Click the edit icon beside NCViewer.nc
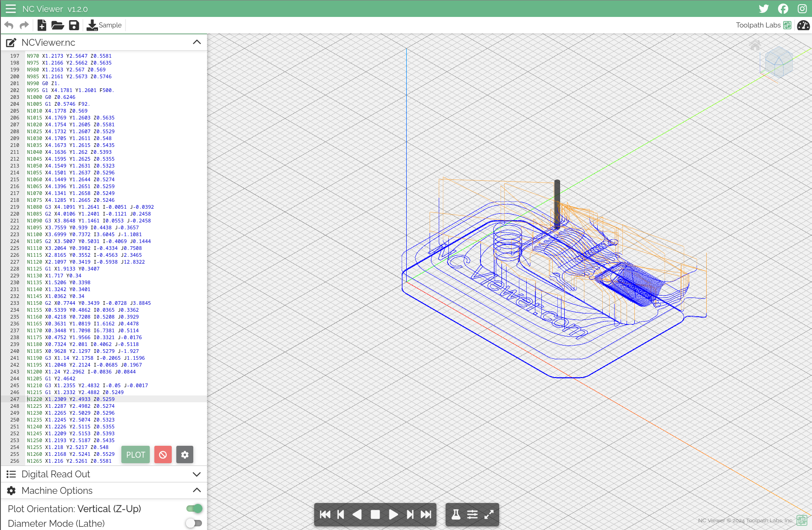This screenshot has width=812, height=530. pyautogui.click(x=11, y=43)
